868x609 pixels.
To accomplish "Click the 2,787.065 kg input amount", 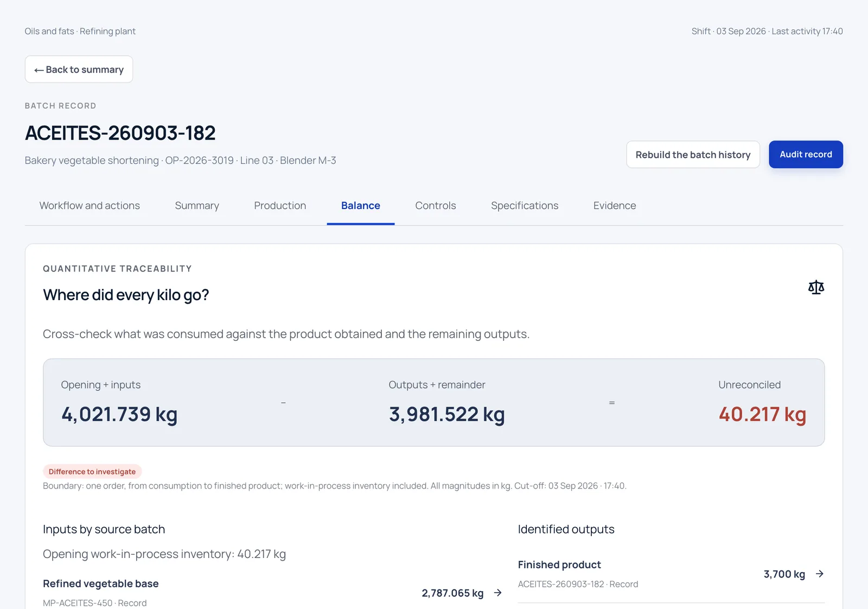I will (452, 593).
